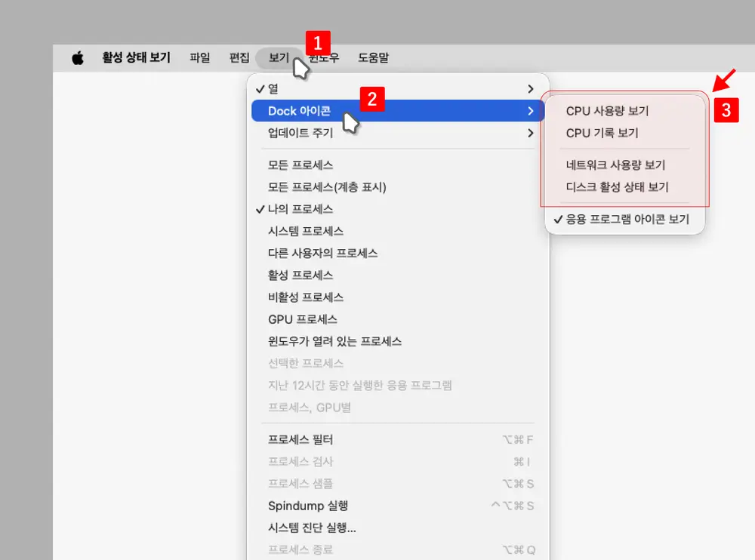
Task: Select 윈도우가 열려 있는 프로세스
Action: pos(398,341)
